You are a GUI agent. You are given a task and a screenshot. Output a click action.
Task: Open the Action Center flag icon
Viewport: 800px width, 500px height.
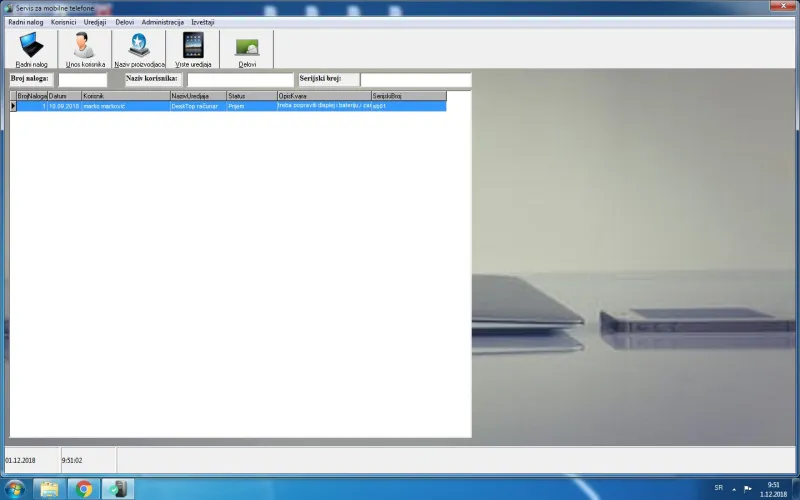click(x=747, y=488)
